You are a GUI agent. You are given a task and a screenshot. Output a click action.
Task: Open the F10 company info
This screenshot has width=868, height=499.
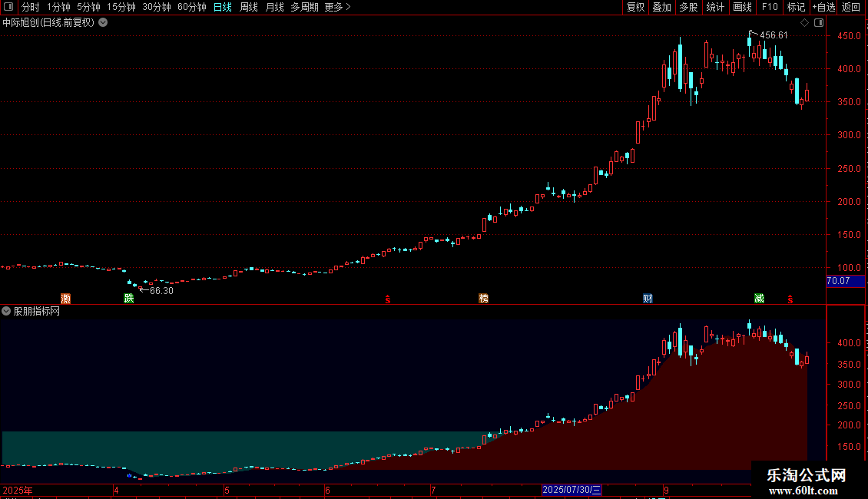[x=770, y=7]
